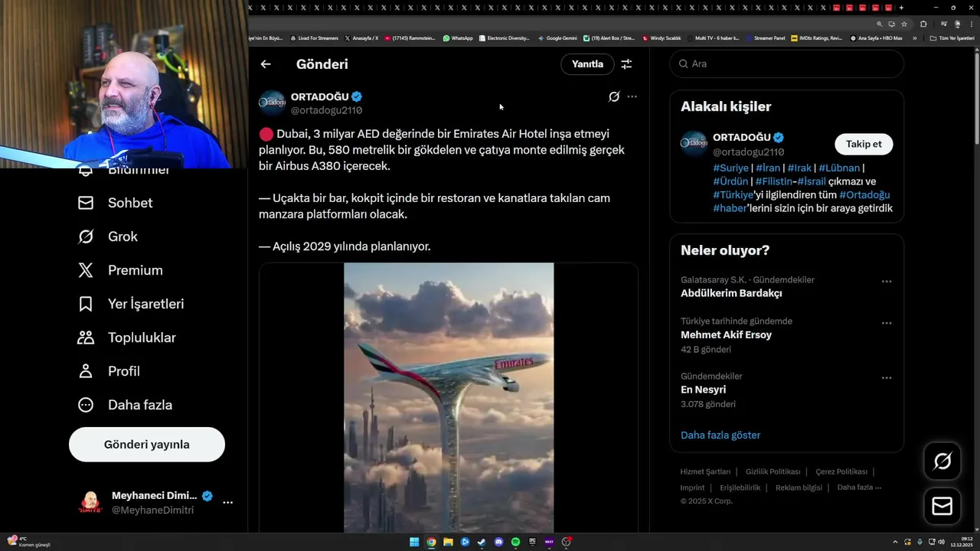980x551 pixels.
Task: Open the #Ortadoğu hashtag link
Action: click(x=864, y=194)
